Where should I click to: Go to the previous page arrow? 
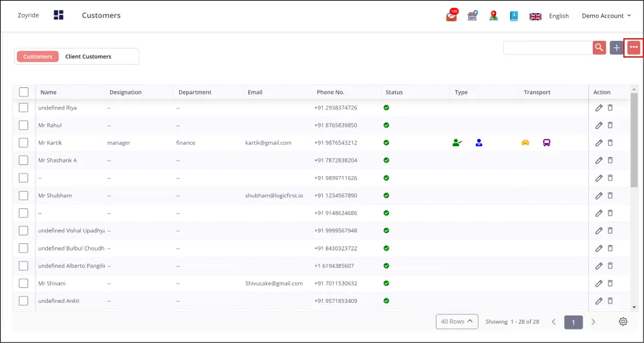pos(553,322)
